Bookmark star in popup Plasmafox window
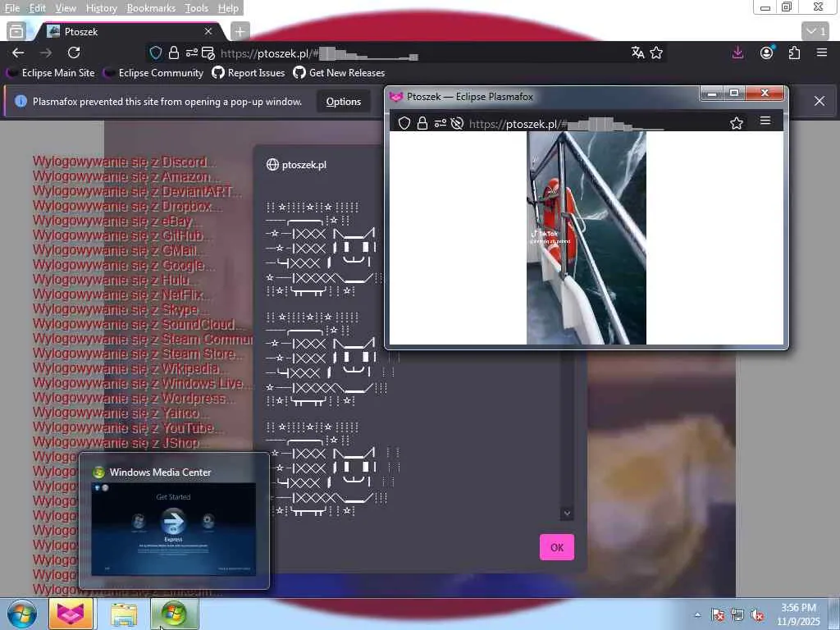The width and height of the screenshot is (840, 630). point(737,123)
